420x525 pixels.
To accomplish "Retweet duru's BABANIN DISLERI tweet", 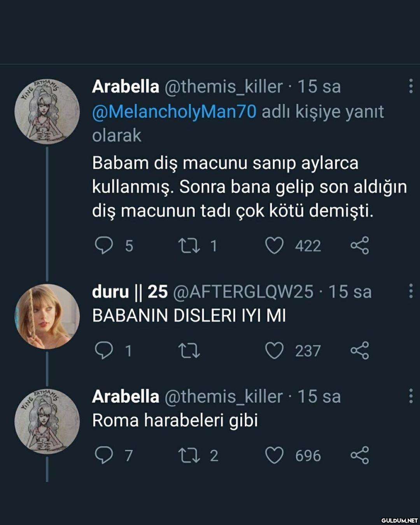I will point(189,350).
